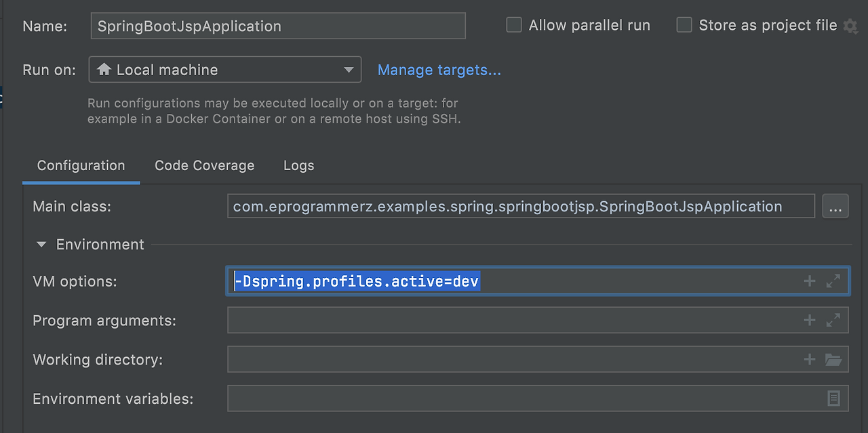Open the VM options expanded editor icon
Screen dimensions: 868x433
pyautogui.click(x=833, y=280)
